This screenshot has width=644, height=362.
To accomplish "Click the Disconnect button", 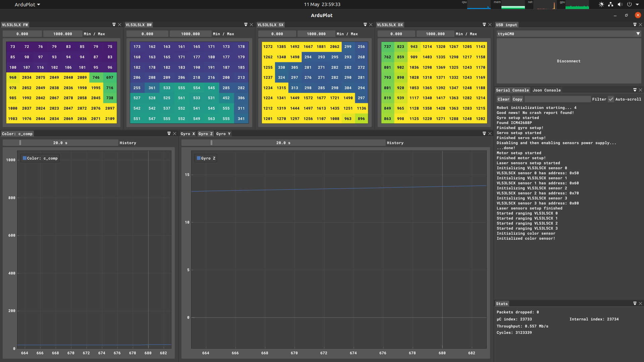I will [569, 61].
